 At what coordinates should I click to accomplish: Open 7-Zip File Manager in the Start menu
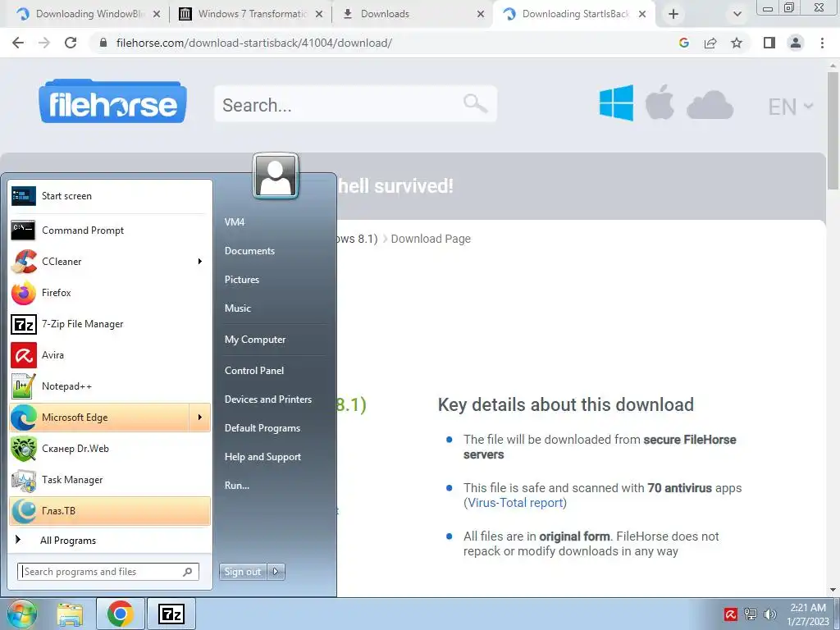point(110,323)
